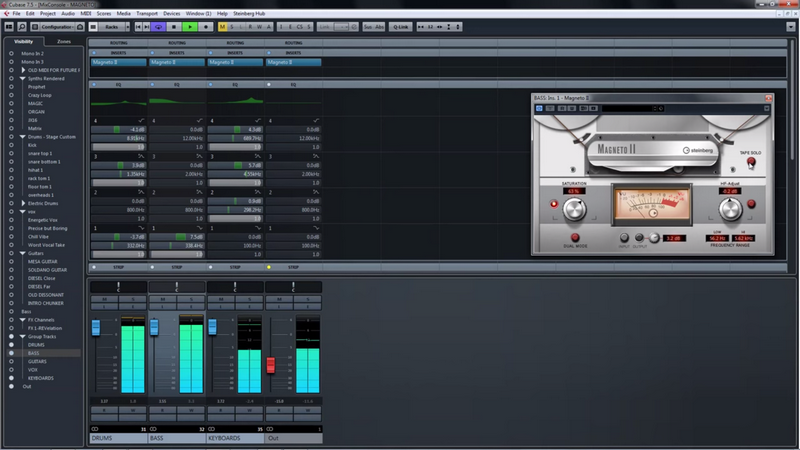Toggle visibility dot for GUITARS group
Screen dimensions: 800x450
coord(11,361)
